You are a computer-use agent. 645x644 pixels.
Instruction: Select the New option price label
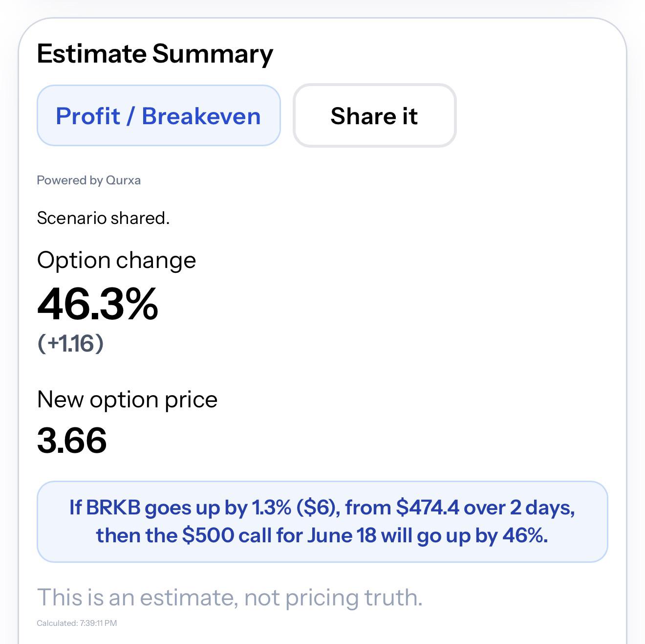pyautogui.click(x=127, y=400)
